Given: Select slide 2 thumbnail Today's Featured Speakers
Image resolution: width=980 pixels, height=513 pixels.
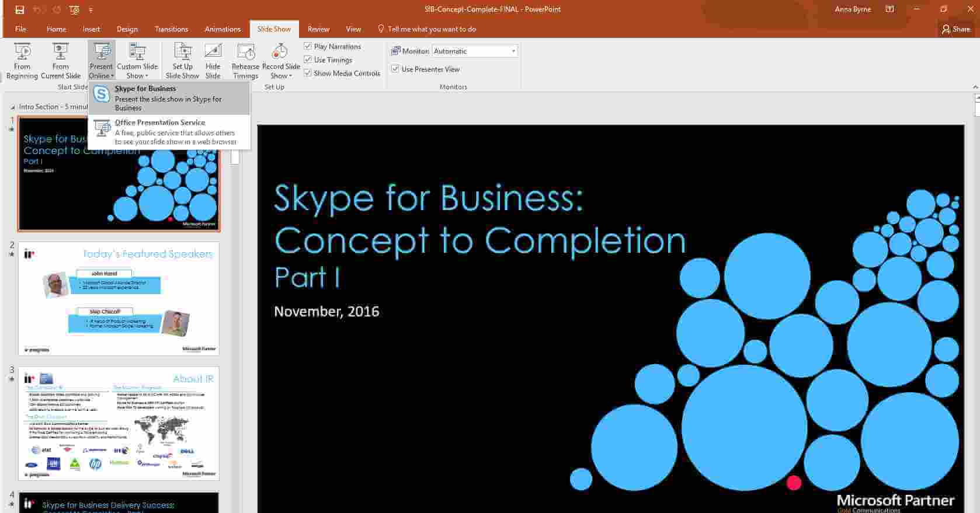Looking at the screenshot, I should (119, 299).
